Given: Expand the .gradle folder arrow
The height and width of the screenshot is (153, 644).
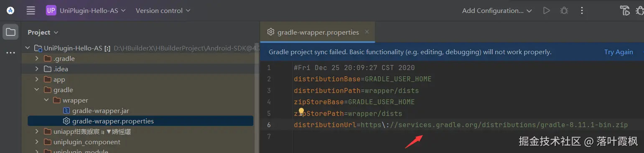Looking at the screenshot, I should pos(37,58).
